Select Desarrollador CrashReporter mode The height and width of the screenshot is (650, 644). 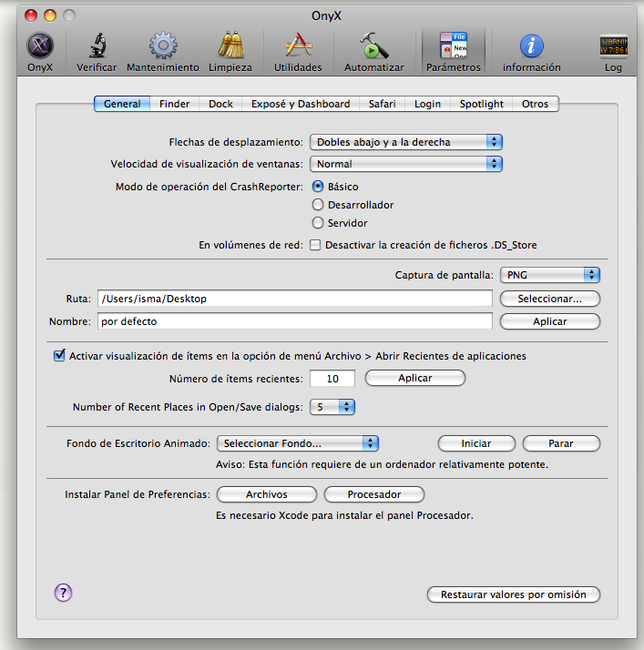click(318, 205)
